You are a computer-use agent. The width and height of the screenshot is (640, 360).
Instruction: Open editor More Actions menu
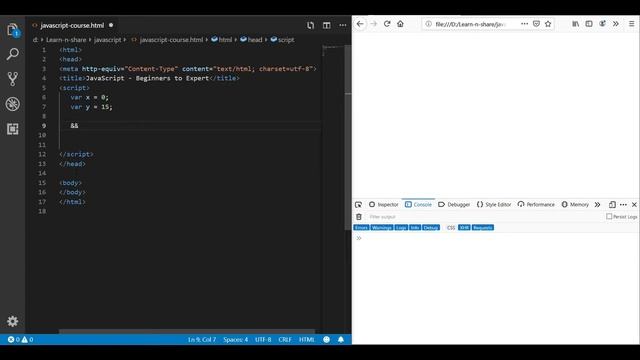tap(343, 25)
